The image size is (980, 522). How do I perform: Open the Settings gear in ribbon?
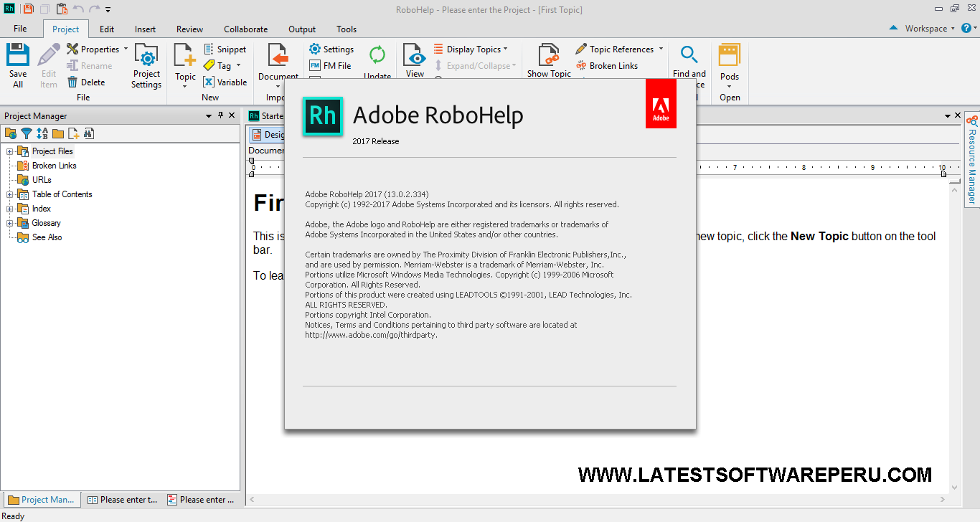[x=331, y=49]
